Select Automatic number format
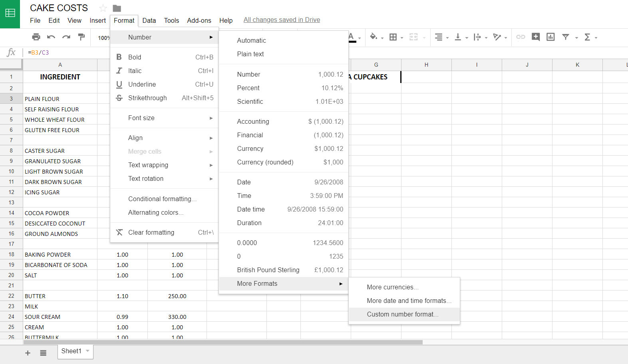Screen dimensions: 628x364 [x=284, y=41]
